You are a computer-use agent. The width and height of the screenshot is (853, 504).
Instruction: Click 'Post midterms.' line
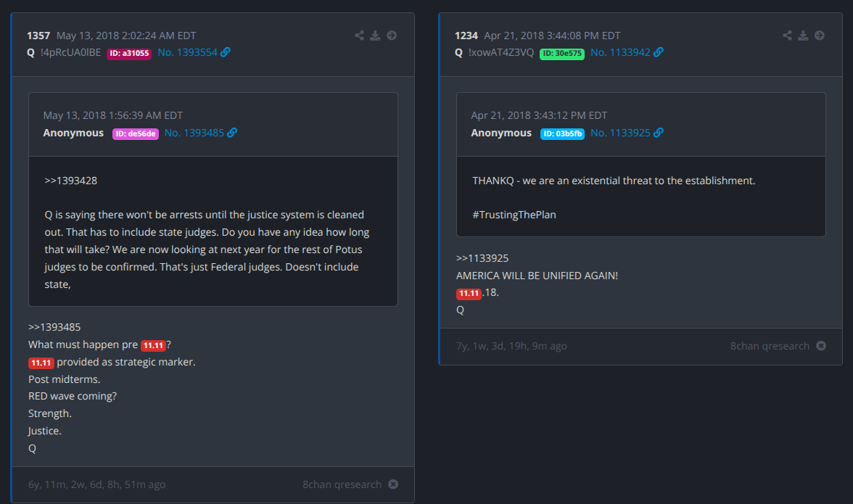64,379
